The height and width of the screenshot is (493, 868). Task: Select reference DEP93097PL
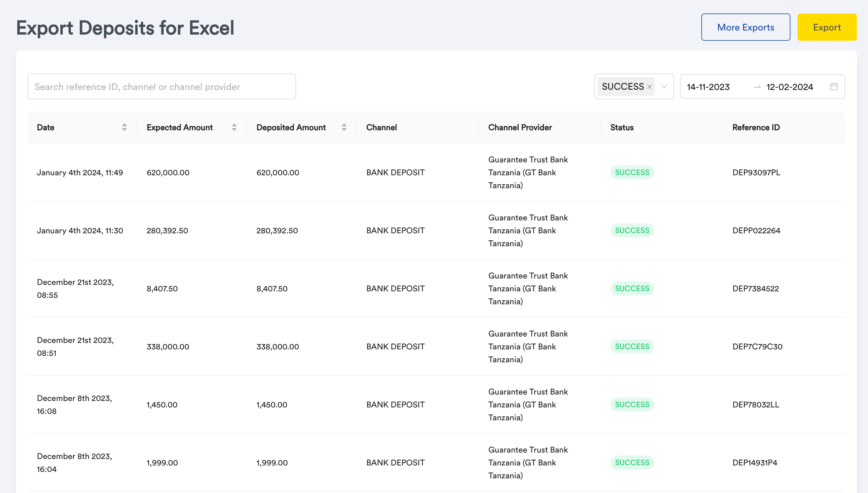point(756,172)
